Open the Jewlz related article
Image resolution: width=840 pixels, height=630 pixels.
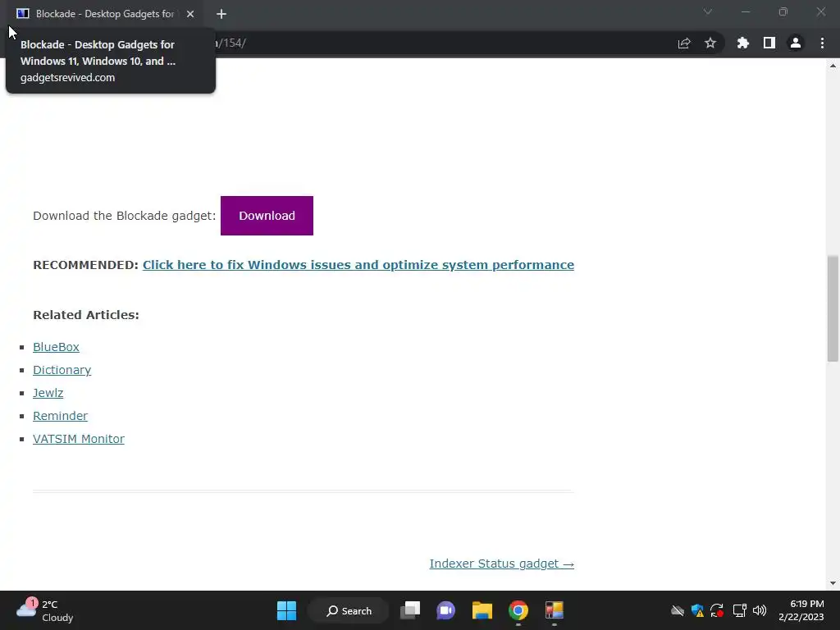tap(48, 393)
